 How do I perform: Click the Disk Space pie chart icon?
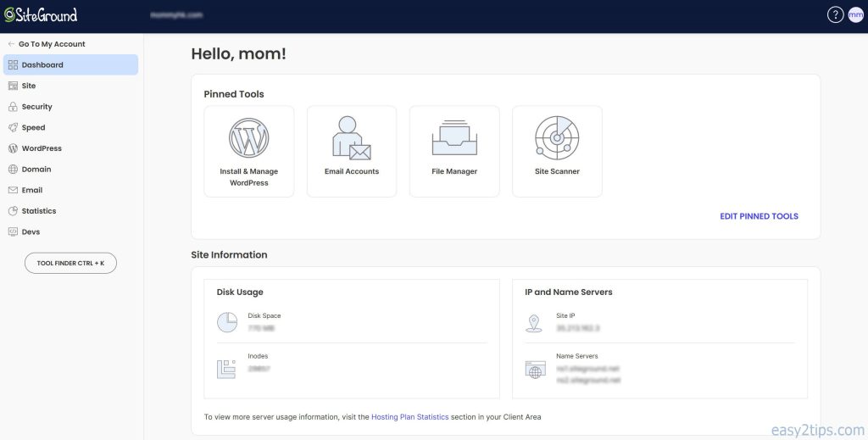pyautogui.click(x=227, y=322)
